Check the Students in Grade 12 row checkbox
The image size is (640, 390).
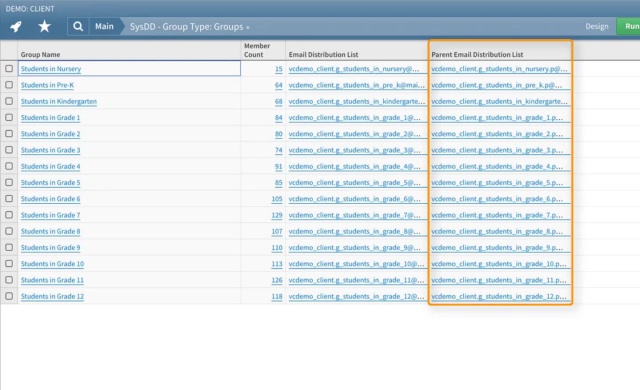pos(9,296)
